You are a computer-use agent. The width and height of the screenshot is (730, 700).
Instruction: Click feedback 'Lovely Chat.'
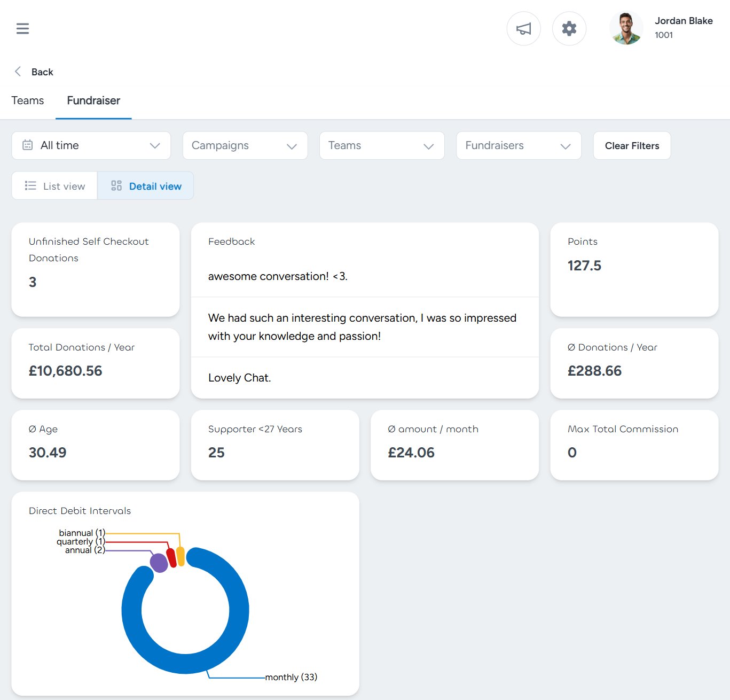coord(239,378)
